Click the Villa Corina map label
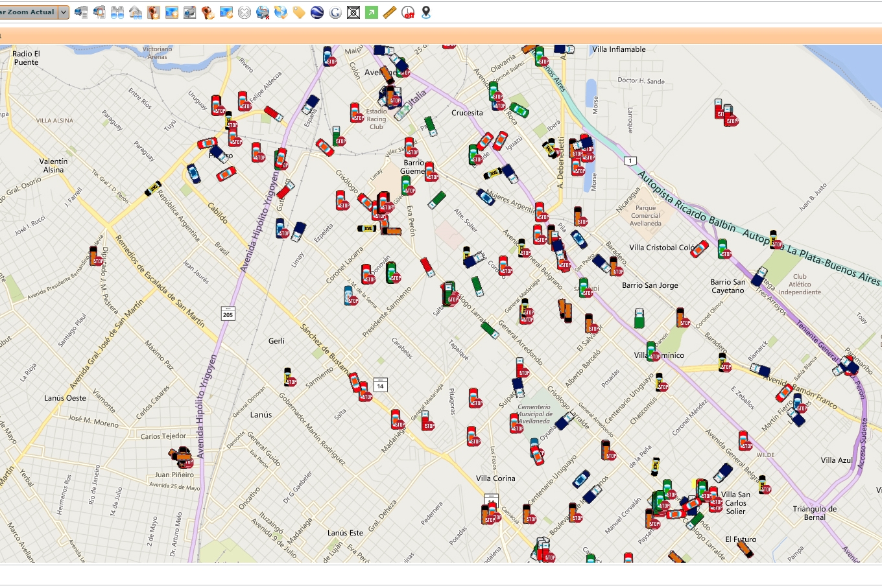 [x=495, y=478]
